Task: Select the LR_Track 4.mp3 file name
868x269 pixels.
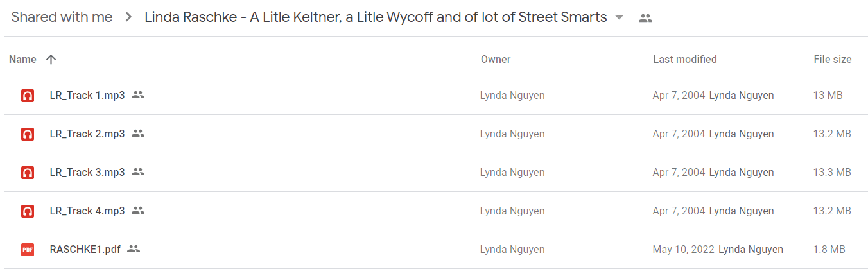Action: [x=87, y=211]
